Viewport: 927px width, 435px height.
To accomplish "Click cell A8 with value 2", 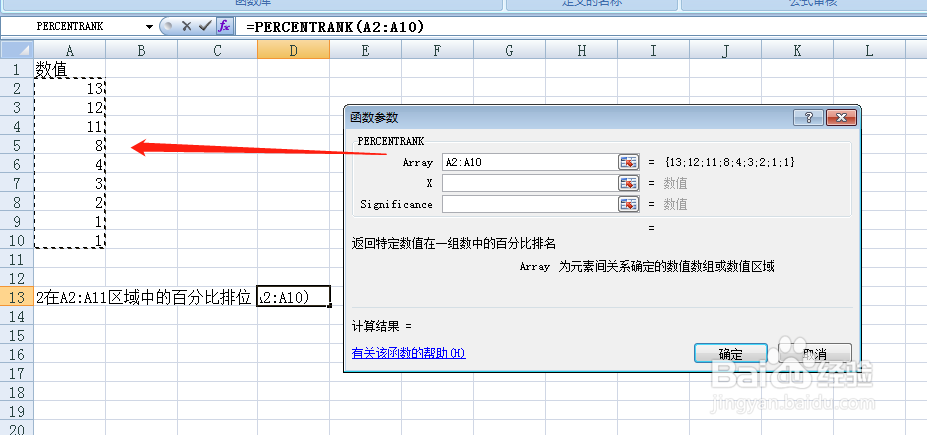I will (x=70, y=202).
